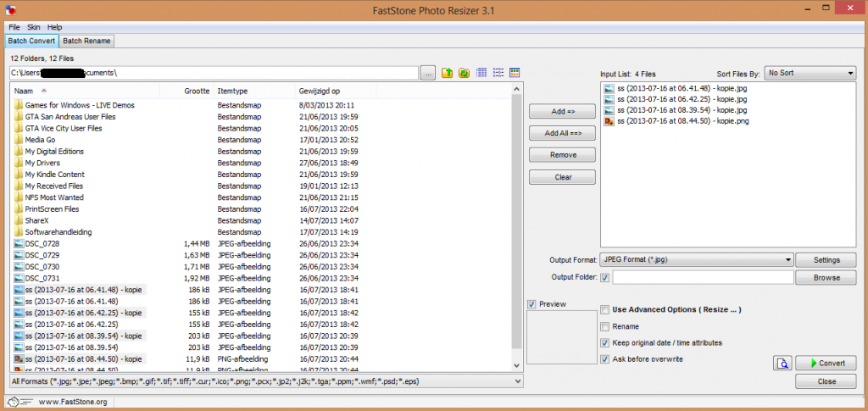Visit www.FastStone.org link
868x411 pixels.
coord(73,402)
